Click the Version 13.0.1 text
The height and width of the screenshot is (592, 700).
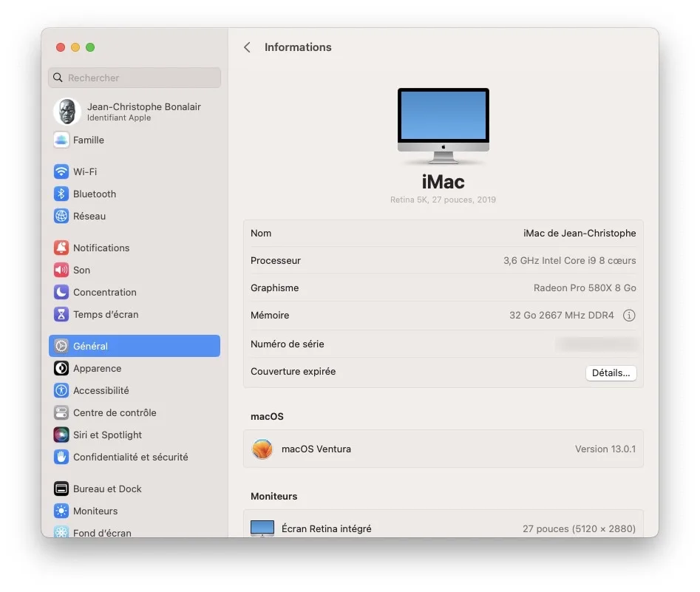click(x=605, y=449)
